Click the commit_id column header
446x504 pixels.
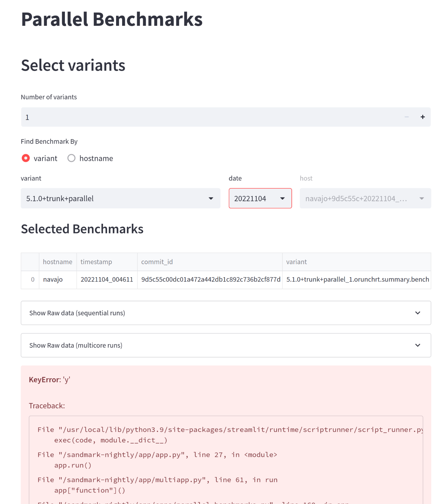click(157, 262)
